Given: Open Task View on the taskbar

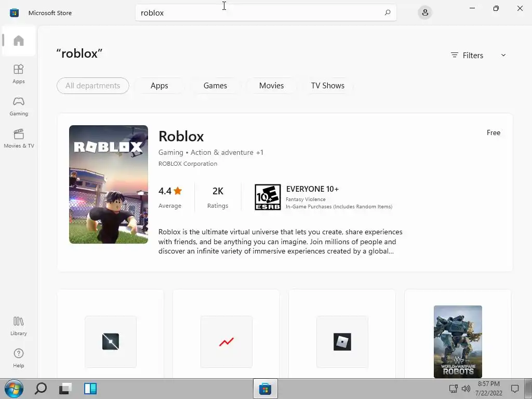Looking at the screenshot, I should 65,389.
